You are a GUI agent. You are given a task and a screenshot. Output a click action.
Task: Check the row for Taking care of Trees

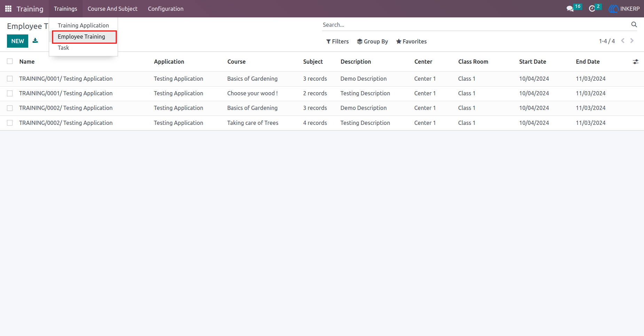(x=10, y=123)
